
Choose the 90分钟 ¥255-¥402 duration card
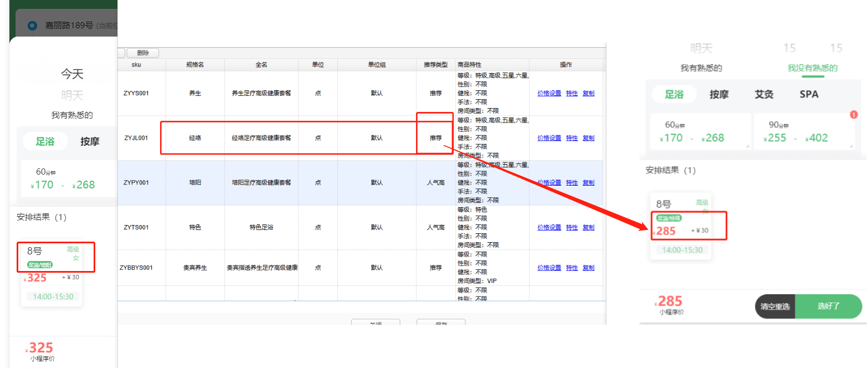point(804,131)
